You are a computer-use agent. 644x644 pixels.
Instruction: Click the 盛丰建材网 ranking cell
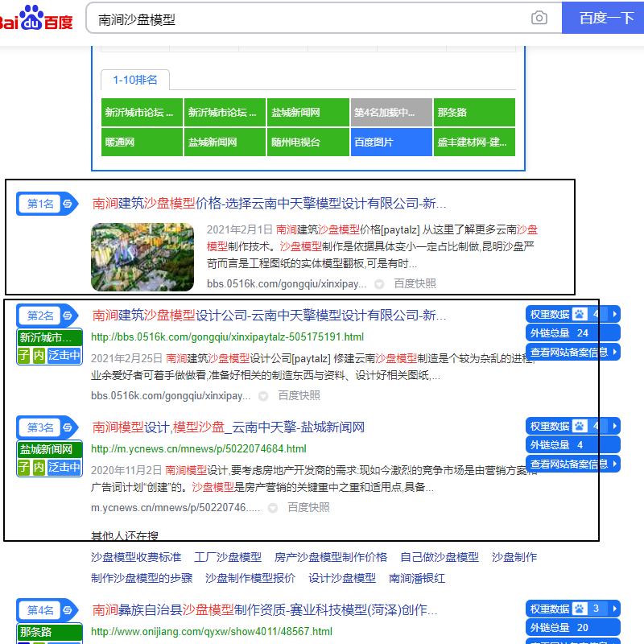coord(474,142)
